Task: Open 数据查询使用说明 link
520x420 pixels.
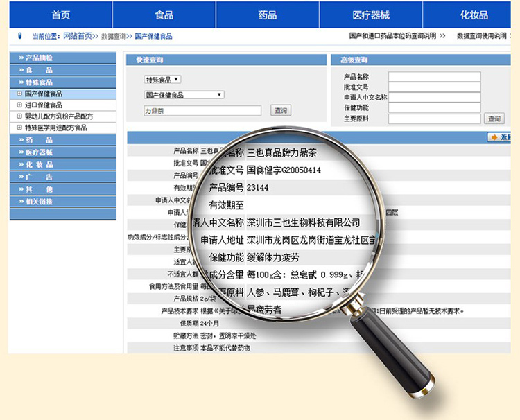Action: tap(482, 36)
